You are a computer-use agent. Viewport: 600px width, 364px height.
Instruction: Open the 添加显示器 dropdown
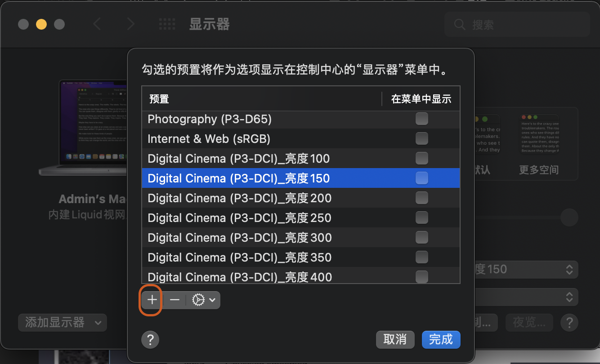[62, 322]
